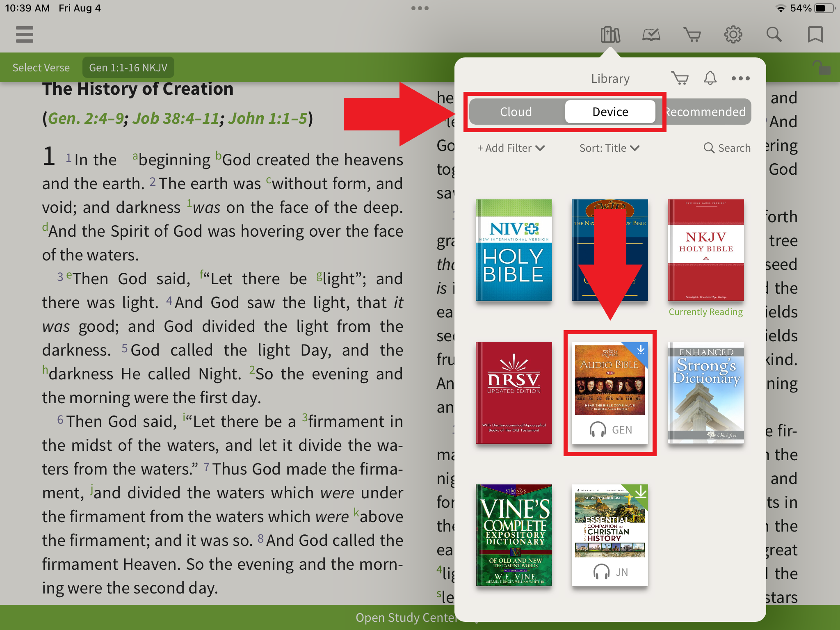Open Vine's Complete Expository Dictionary

(514, 535)
